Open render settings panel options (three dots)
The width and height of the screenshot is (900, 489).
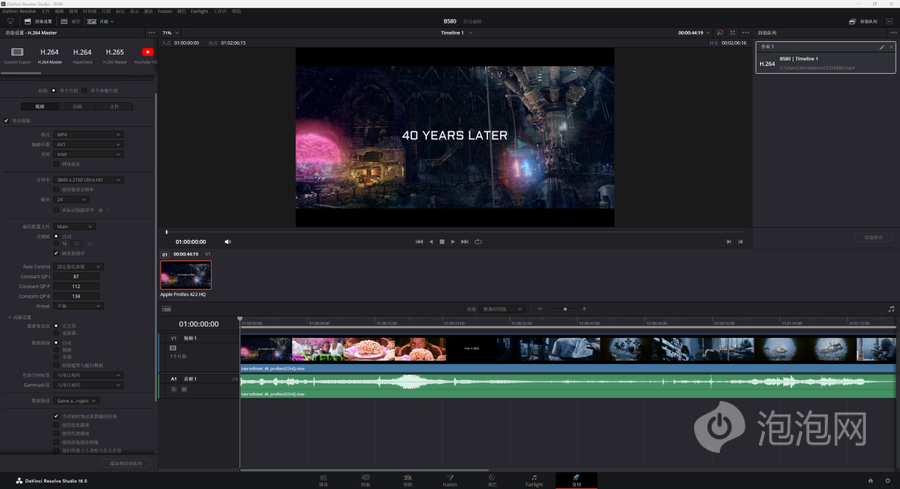152,33
